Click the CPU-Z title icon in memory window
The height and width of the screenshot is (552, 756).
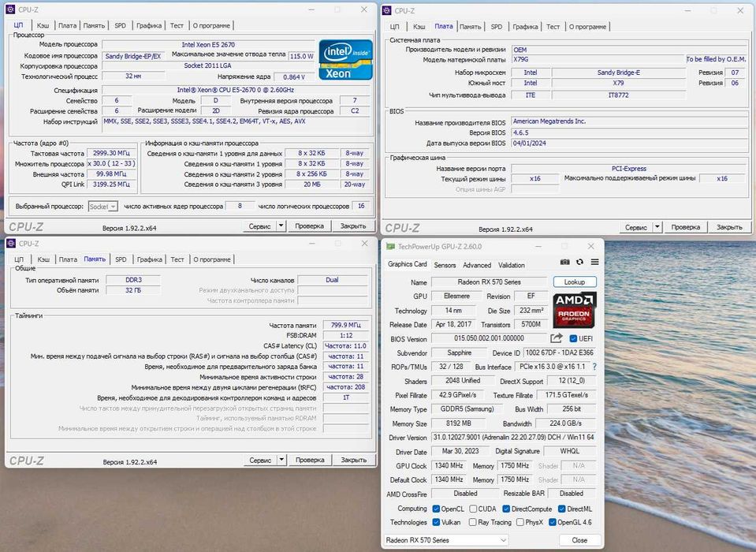click(10, 244)
